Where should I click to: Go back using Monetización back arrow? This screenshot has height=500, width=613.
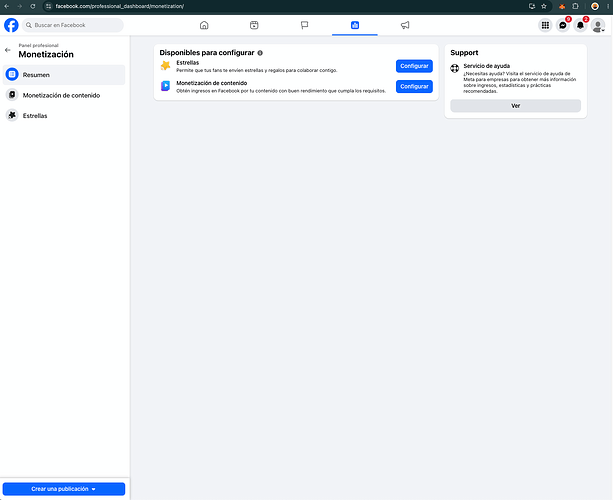click(8, 50)
